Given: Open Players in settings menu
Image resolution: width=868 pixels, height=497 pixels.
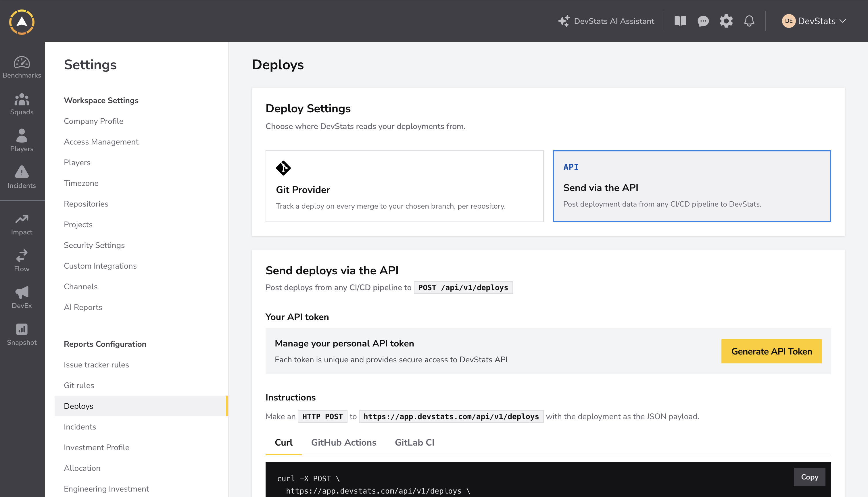Looking at the screenshot, I should click(x=77, y=163).
